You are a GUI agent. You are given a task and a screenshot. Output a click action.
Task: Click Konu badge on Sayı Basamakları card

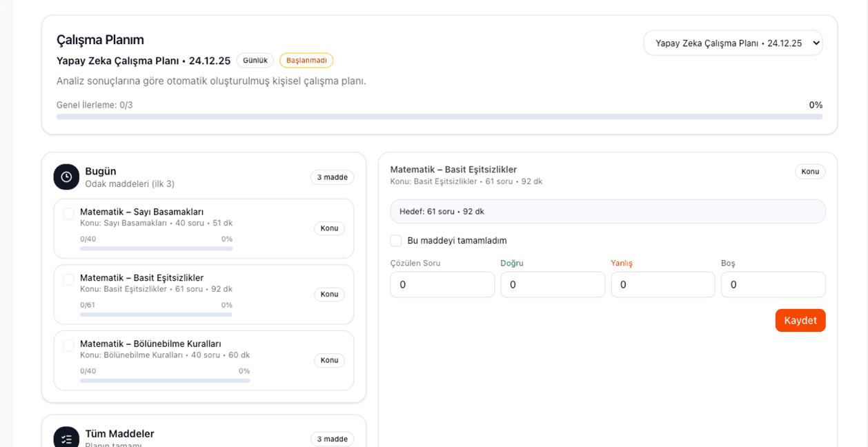(x=329, y=228)
